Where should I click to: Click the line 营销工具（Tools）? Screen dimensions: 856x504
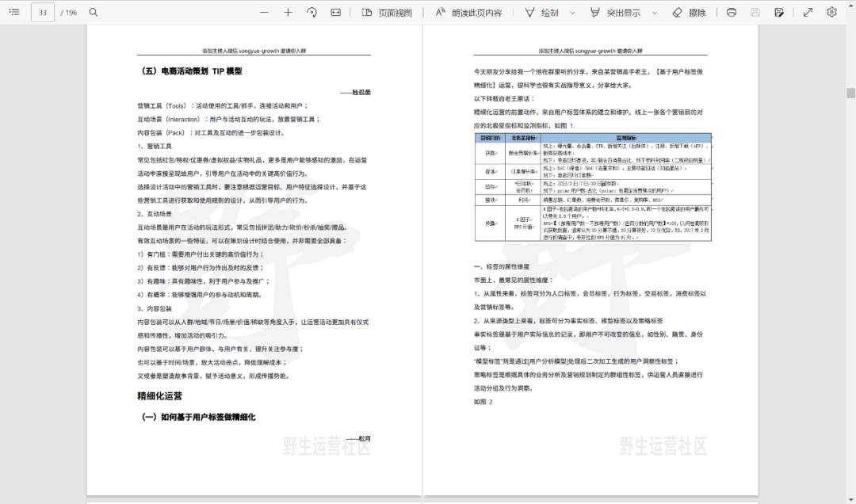(223, 106)
